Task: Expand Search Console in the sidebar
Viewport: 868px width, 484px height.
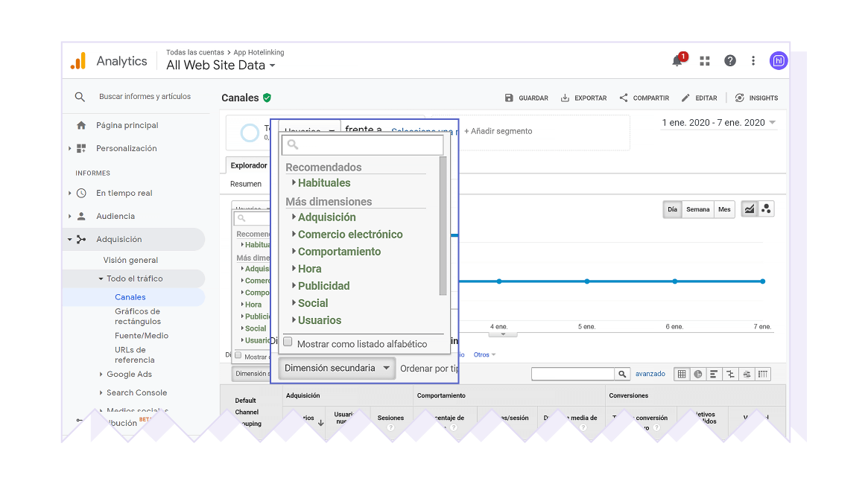Action: (136, 392)
